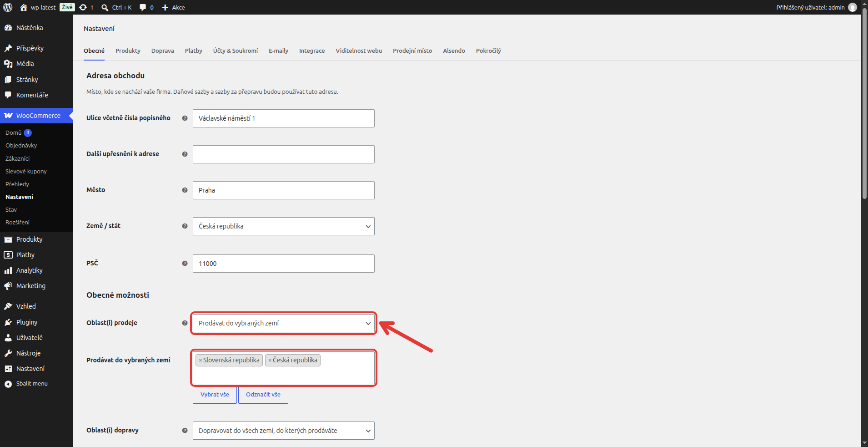Open Domů in WooCommerce submenu
This screenshot has width=868, height=447.
click(x=14, y=133)
